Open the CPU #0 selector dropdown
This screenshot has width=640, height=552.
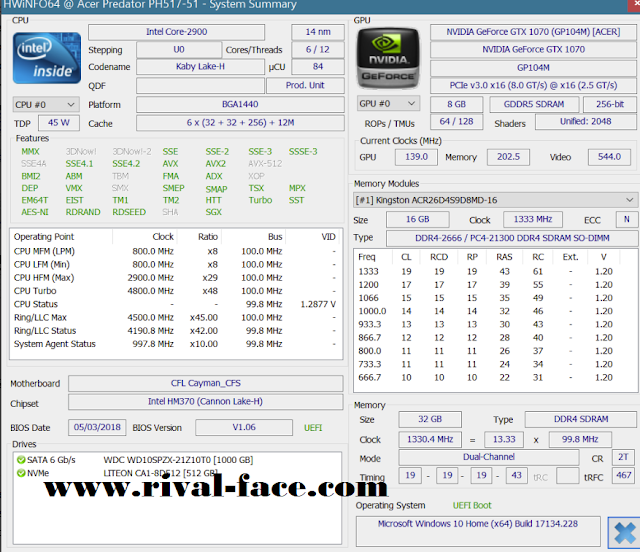[x=46, y=105]
